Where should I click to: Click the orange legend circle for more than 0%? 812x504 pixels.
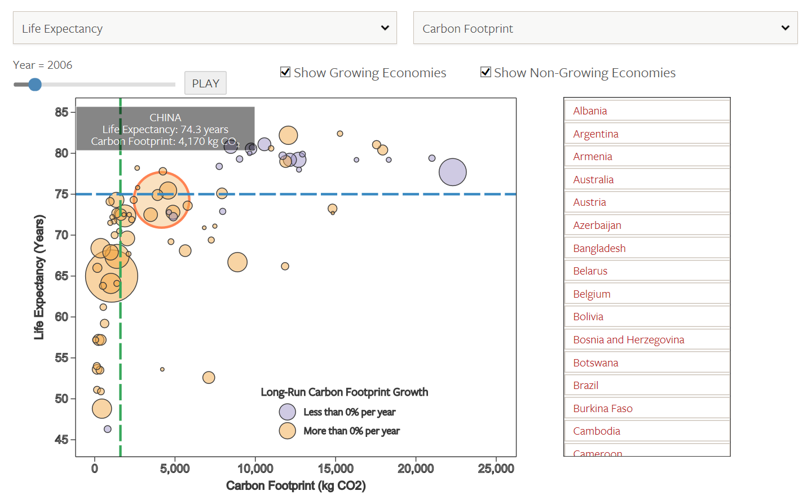(x=288, y=431)
